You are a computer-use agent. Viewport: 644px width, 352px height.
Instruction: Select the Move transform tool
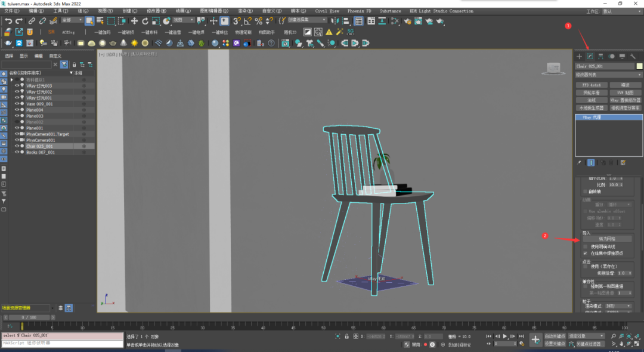(x=134, y=21)
